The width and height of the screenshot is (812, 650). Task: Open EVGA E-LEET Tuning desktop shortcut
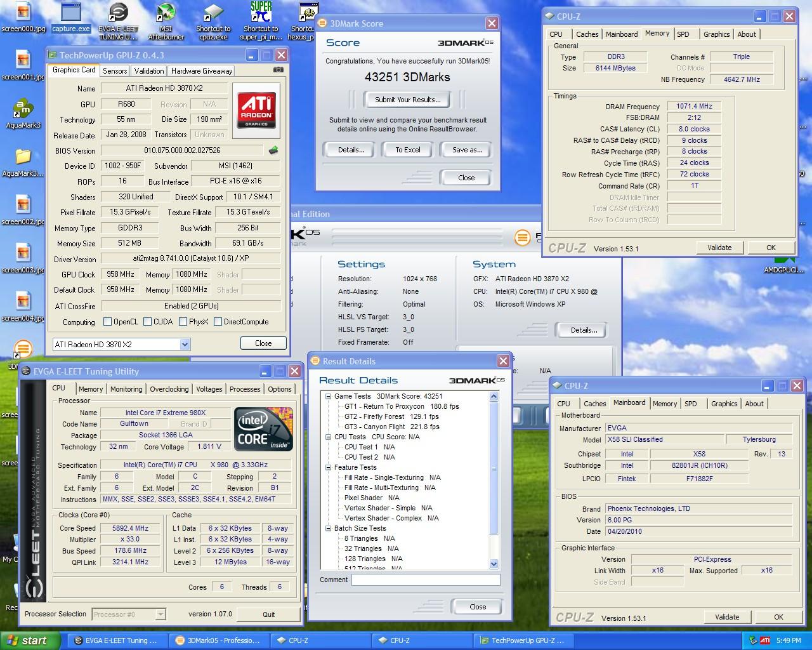click(x=118, y=21)
